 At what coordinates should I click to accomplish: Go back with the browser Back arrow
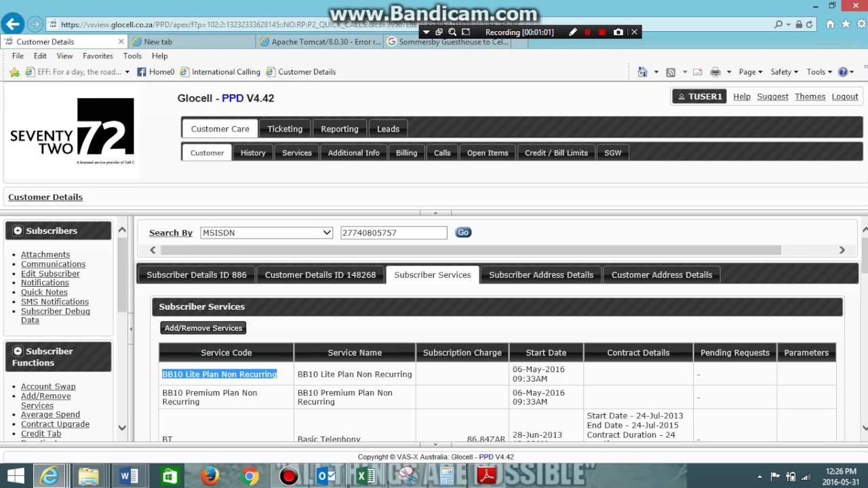click(x=12, y=24)
